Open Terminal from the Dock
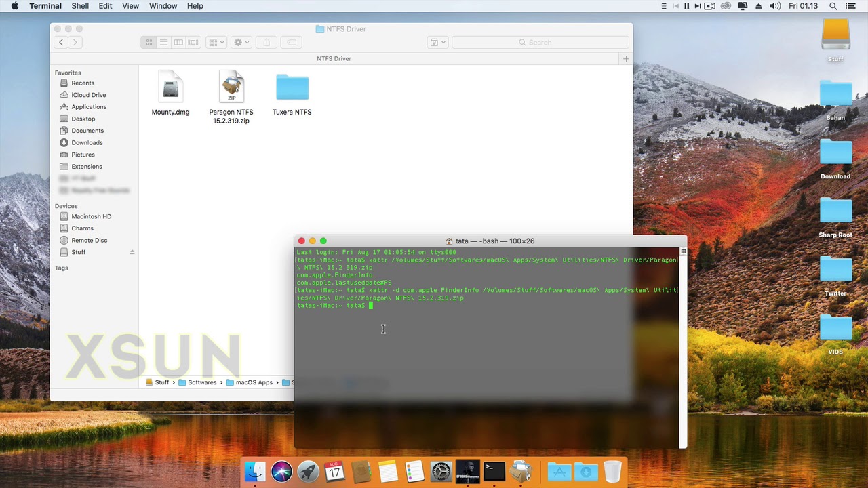 coord(494,471)
